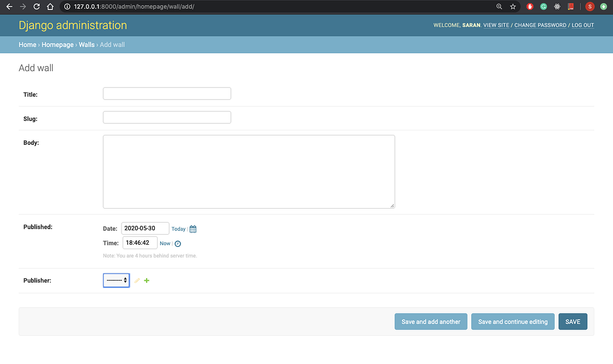Set time field using the Now link
This screenshot has height=364, width=613.
(164, 243)
